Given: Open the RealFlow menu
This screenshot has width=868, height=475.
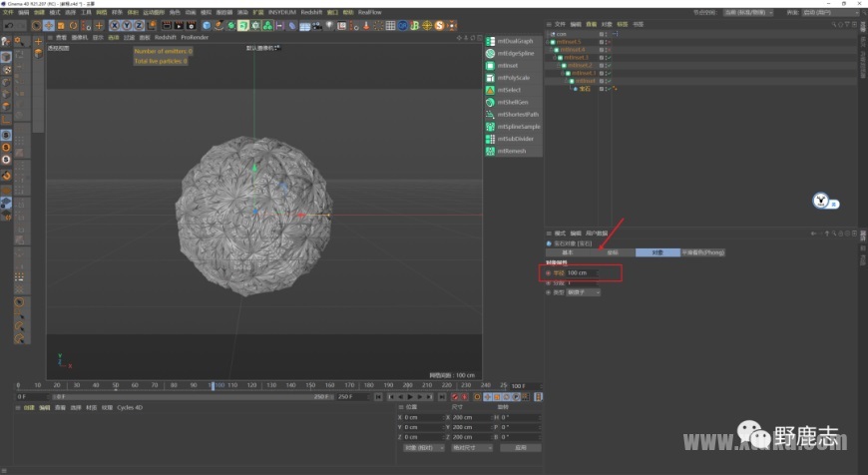Looking at the screenshot, I should pos(370,12).
